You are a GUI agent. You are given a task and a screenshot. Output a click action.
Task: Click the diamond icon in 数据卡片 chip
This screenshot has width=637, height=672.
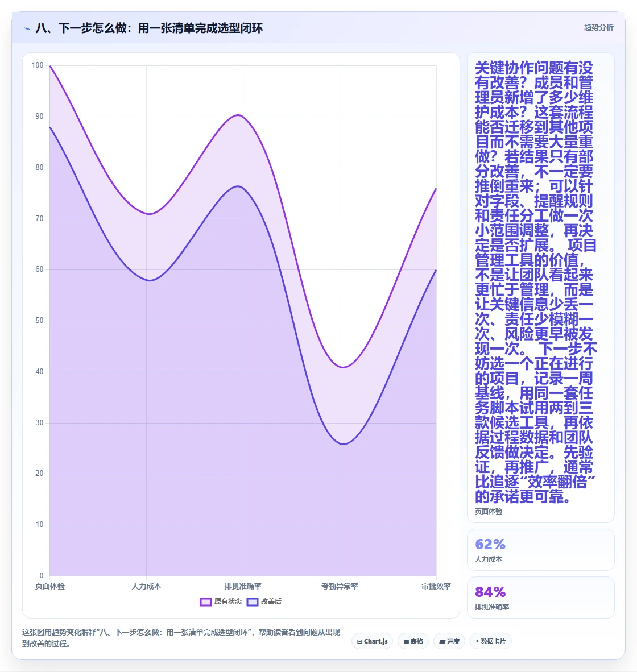478,641
